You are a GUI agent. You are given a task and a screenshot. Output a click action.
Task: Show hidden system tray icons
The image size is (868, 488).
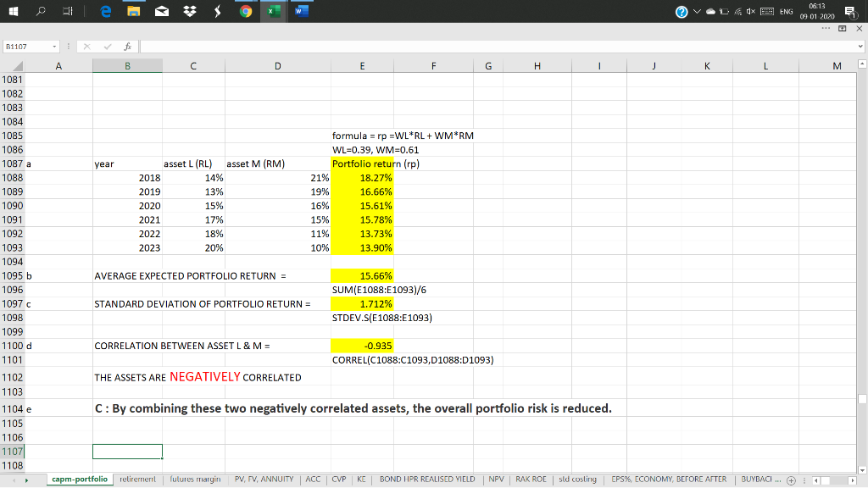coord(697,12)
